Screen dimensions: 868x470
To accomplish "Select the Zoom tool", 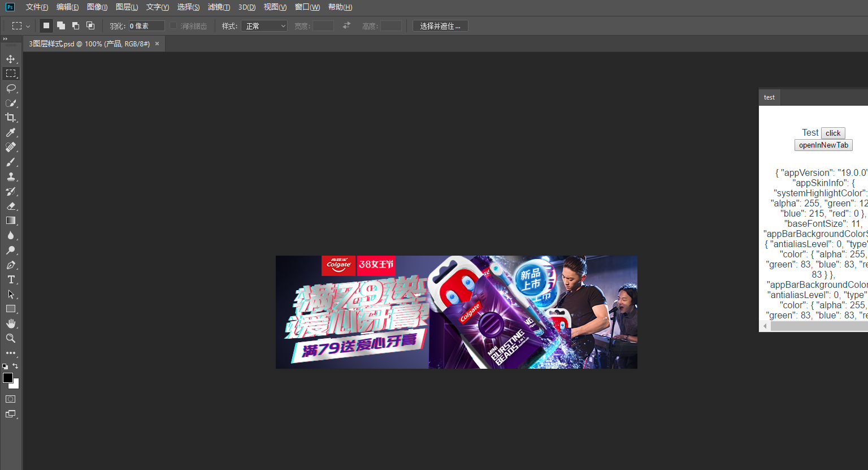I will 11,338.
